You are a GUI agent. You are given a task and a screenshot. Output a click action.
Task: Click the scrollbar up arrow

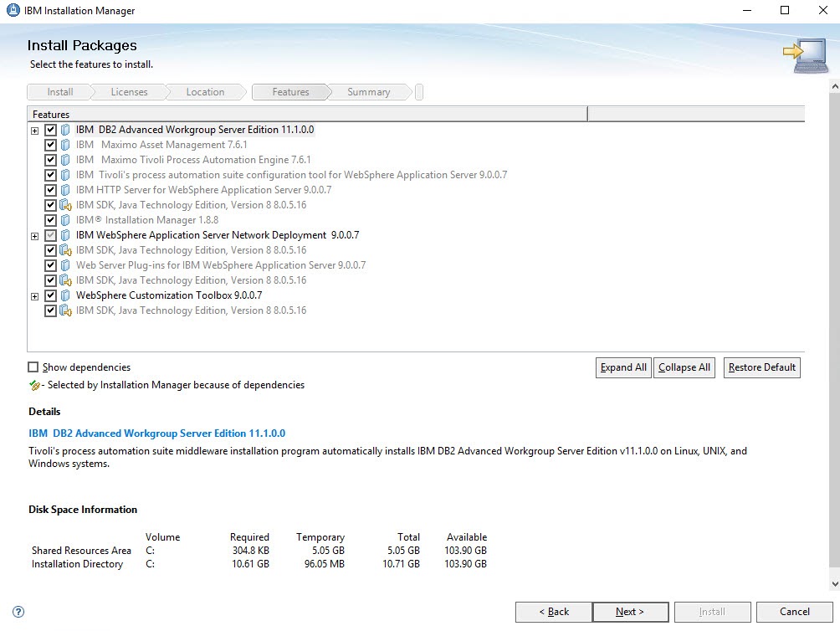click(835, 85)
